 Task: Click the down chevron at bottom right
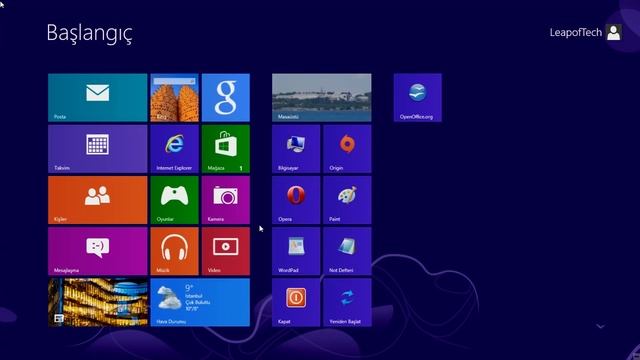coord(600,326)
